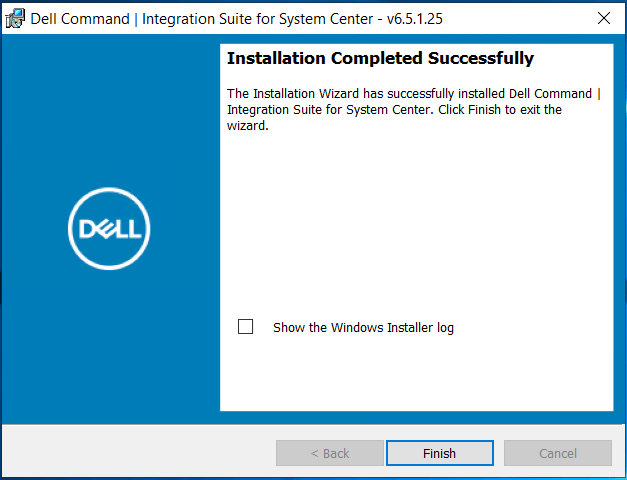The width and height of the screenshot is (627, 480).
Task: Enable the Windows Installer log checkbox
Action: pos(246,327)
